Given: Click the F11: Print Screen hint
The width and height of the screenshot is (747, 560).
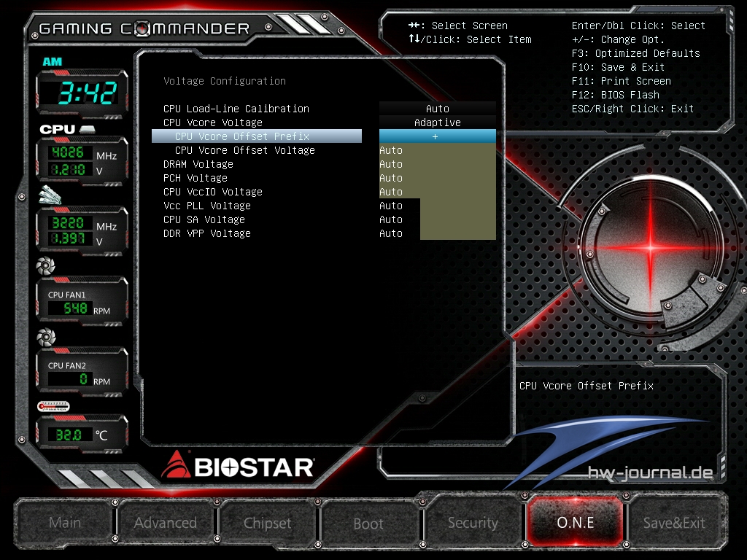Looking at the screenshot, I should tap(622, 81).
